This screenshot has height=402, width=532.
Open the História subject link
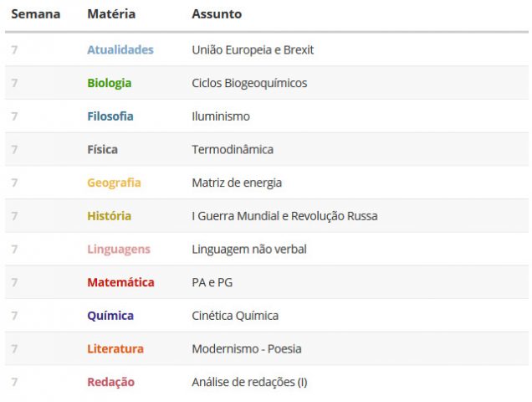pos(110,216)
